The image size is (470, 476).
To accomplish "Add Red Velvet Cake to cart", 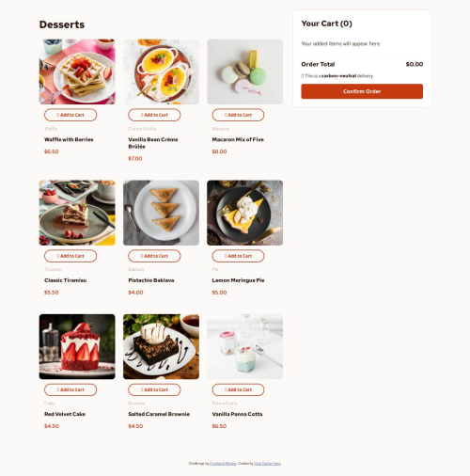I will click(x=70, y=389).
